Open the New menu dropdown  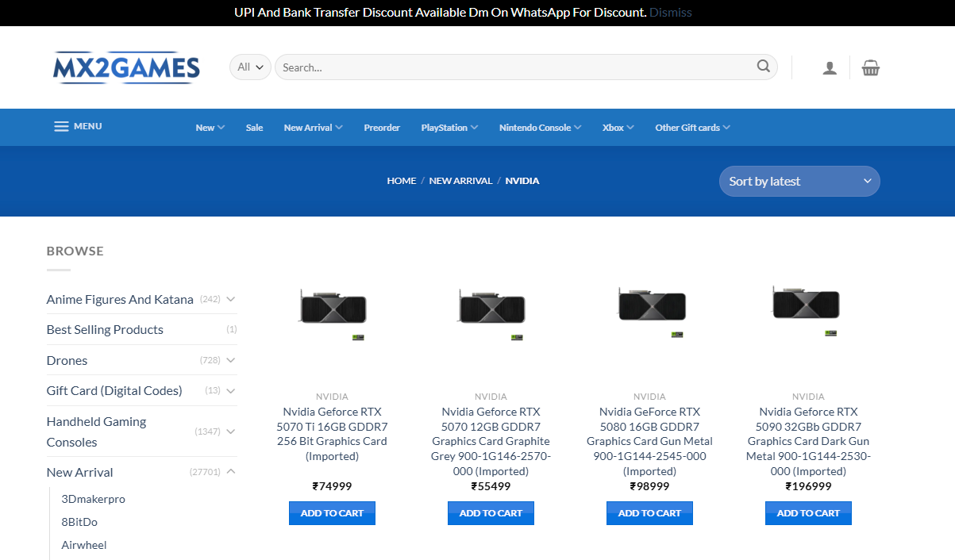(210, 128)
